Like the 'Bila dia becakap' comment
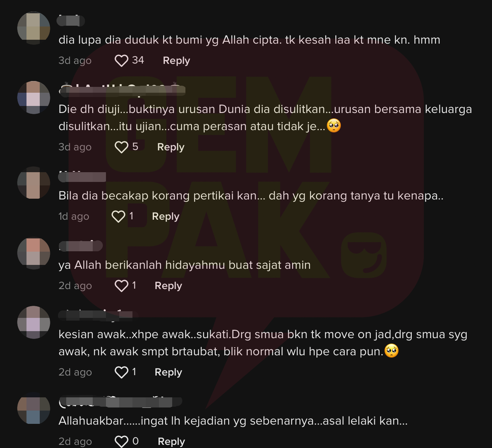 [118, 216]
